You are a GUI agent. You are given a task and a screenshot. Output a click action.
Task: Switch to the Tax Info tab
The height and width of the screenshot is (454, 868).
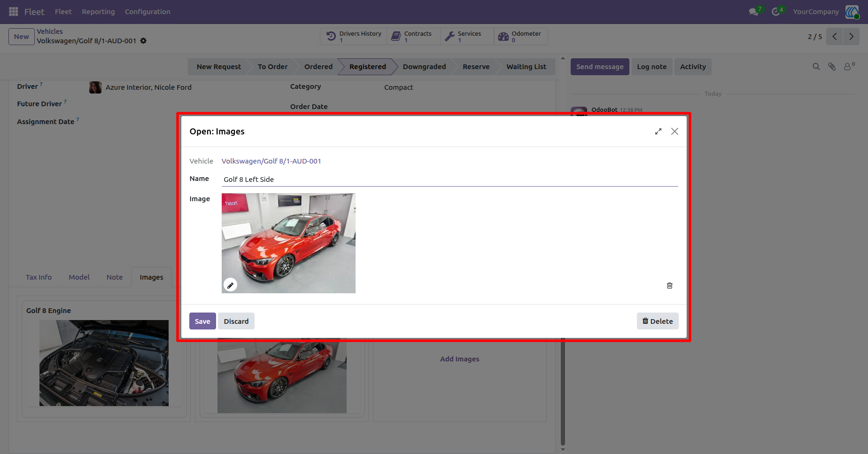(x=39, y=277)
